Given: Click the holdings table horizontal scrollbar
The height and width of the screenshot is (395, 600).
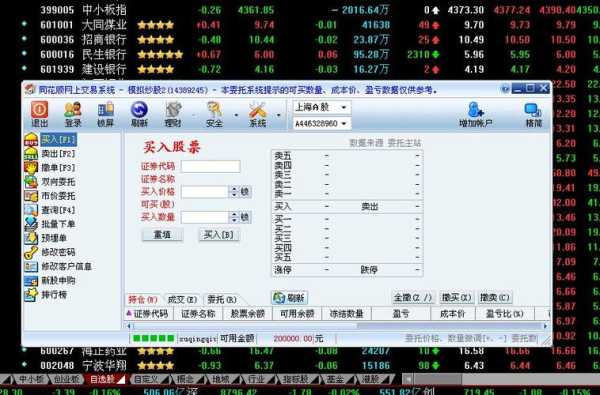Looking at the screenshot, I should [337, 326].
